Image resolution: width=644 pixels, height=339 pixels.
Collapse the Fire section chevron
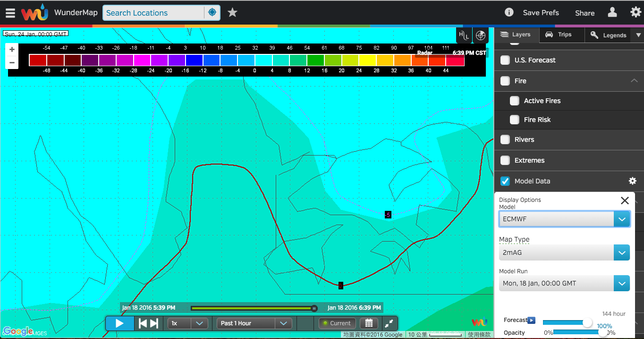click(x=634, y=81)
